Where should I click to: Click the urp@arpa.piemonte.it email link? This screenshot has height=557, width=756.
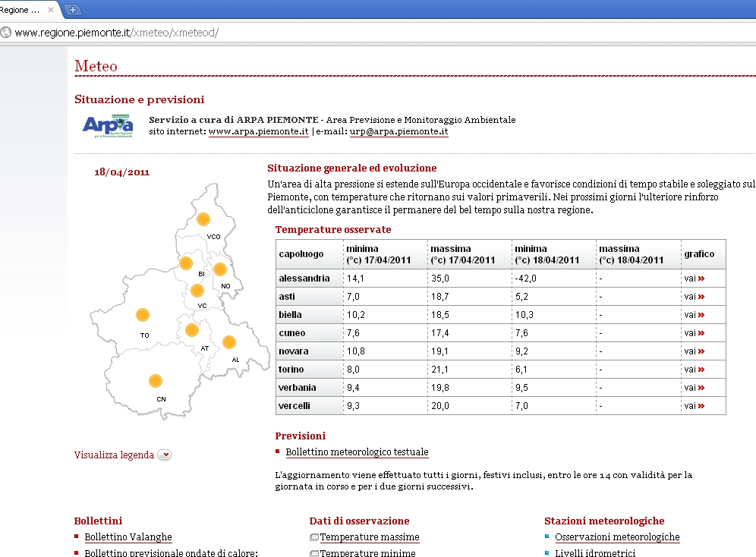pyautogui.click(x=398, y=131)
